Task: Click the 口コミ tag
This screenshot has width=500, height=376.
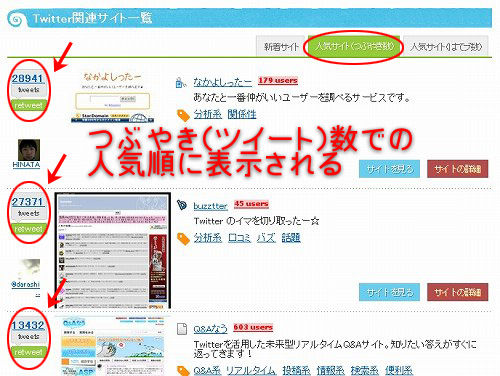Action: point(240,238)
